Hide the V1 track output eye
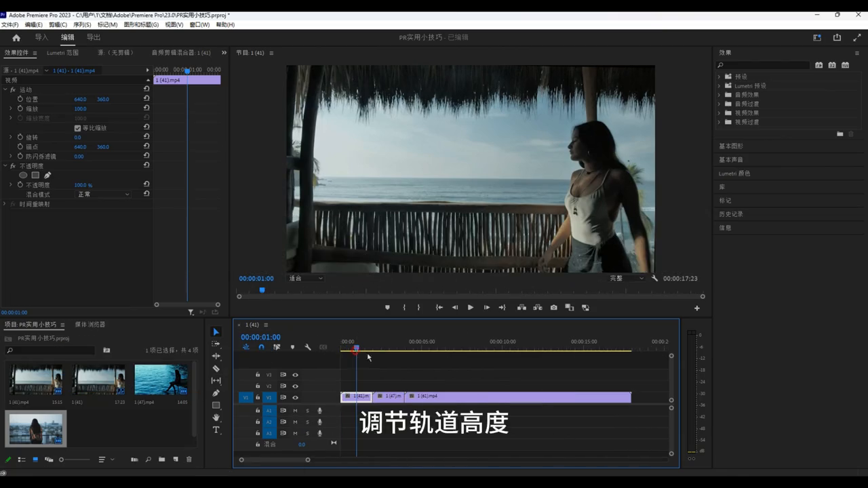The height and width of the screenshot is (488, 868). (x=295, y=398)
